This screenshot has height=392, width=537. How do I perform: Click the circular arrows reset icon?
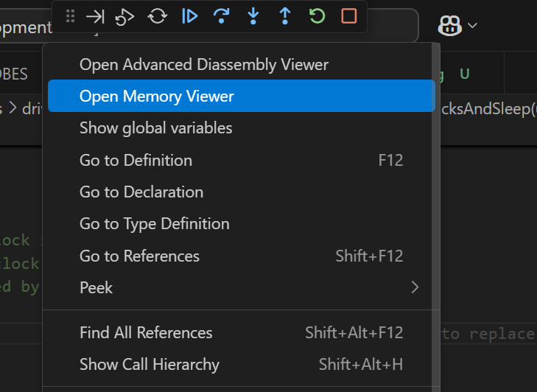coord(158,16)
